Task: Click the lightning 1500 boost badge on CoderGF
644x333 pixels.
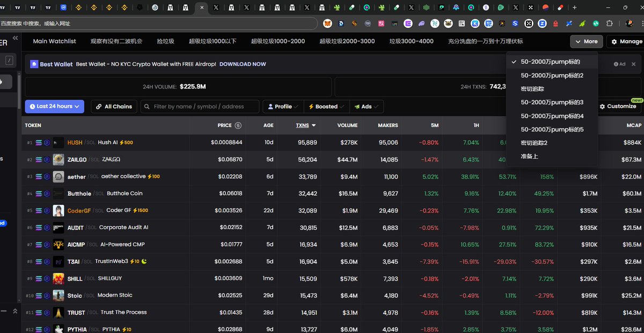Action: (x=141, y=211)
